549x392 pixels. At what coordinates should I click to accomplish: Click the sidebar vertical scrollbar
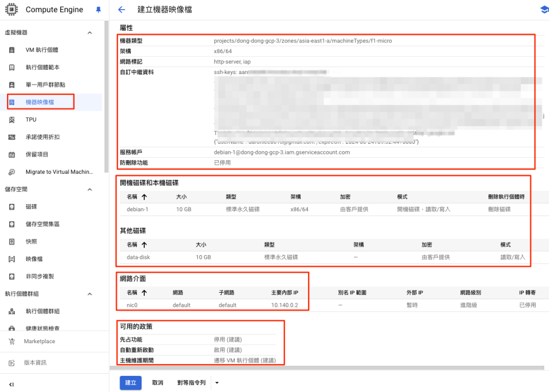click(107, 97)
